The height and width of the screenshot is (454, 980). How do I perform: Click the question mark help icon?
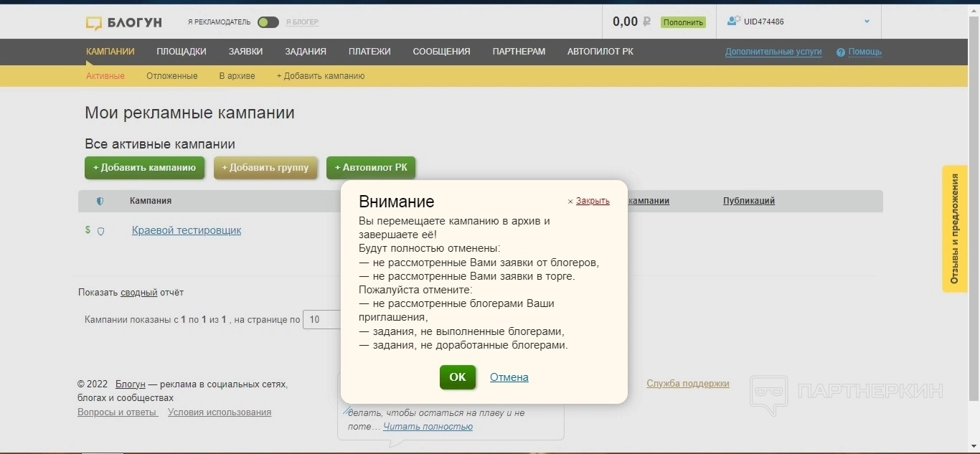[x=840, y=52]
